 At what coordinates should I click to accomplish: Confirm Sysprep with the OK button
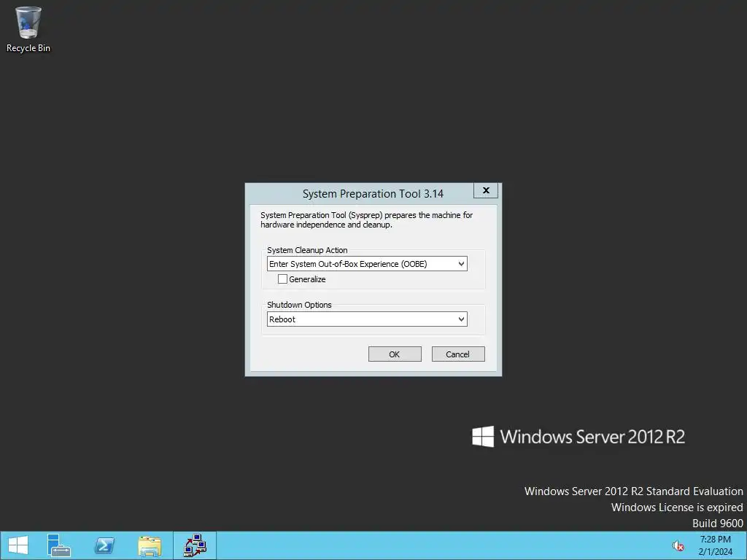pos(395,354)
